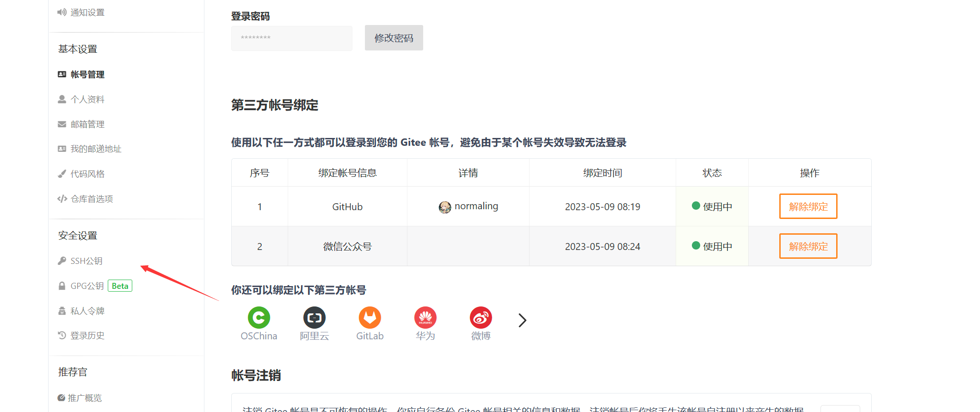Click the 修改密码 button

tap(394, 38)
